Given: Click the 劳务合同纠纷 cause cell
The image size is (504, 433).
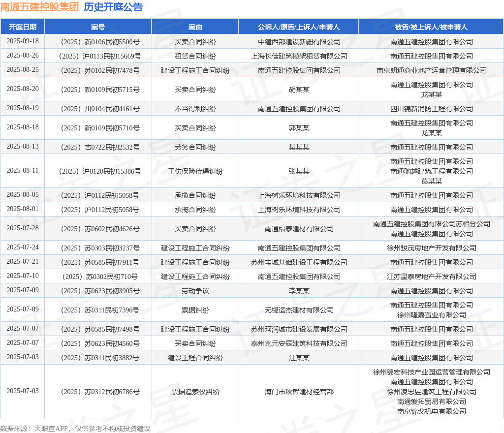Looking at the screenshot, I should point(195,148).
